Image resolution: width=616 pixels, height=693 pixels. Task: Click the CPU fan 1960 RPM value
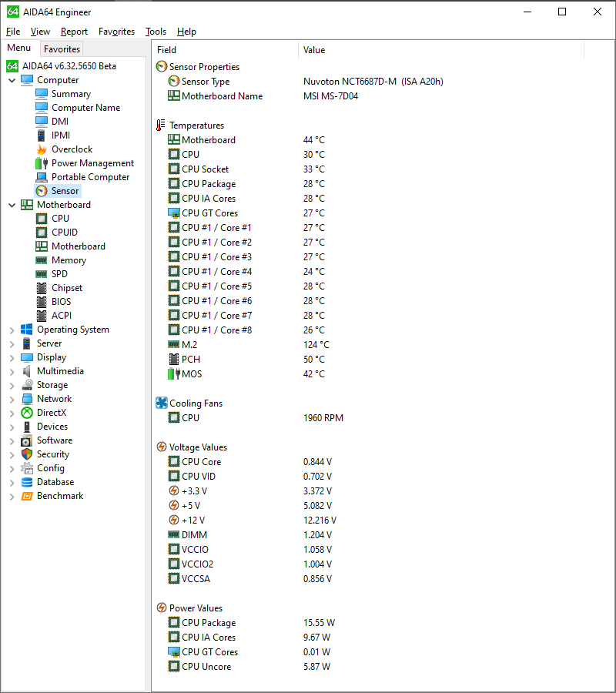coord(323,418)
